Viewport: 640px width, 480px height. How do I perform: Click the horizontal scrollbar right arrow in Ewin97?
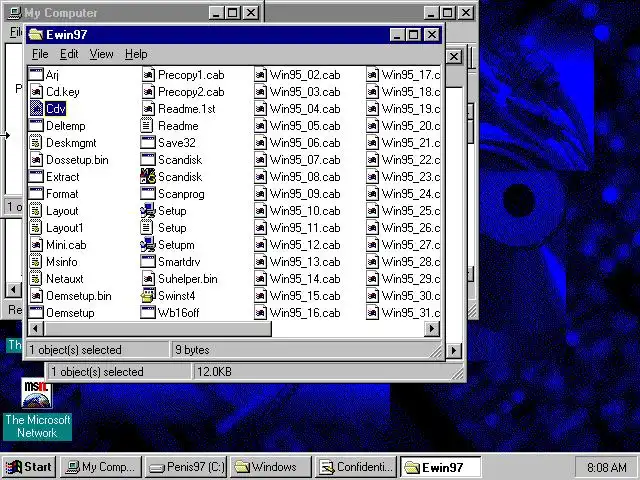432,329
